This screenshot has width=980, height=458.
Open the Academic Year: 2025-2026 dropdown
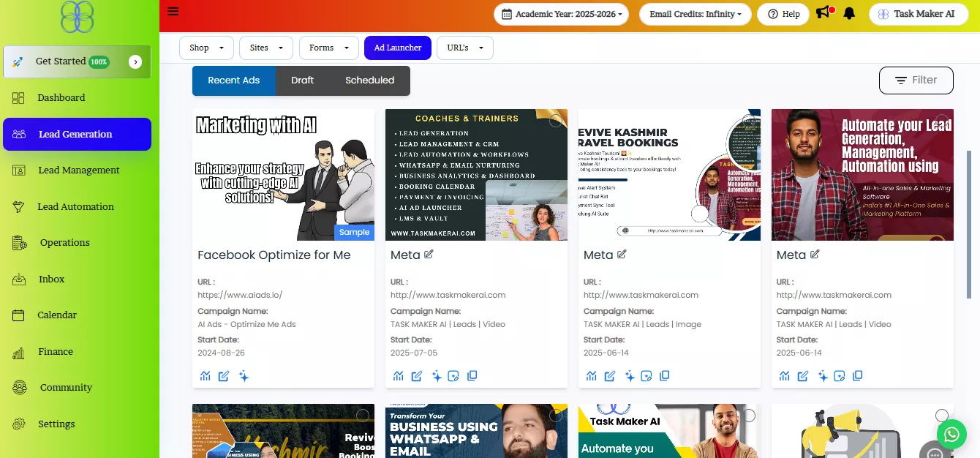[x=562, y=14]
